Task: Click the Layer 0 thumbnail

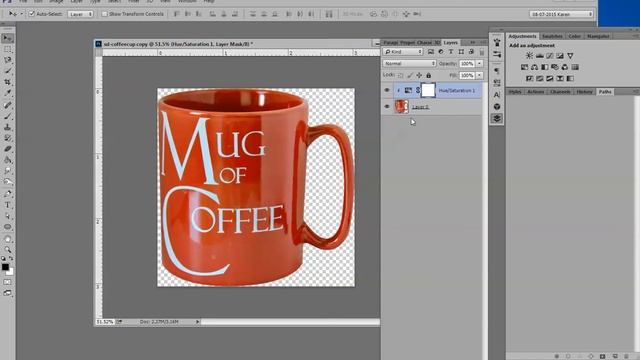Action: [x=401, y=107]
